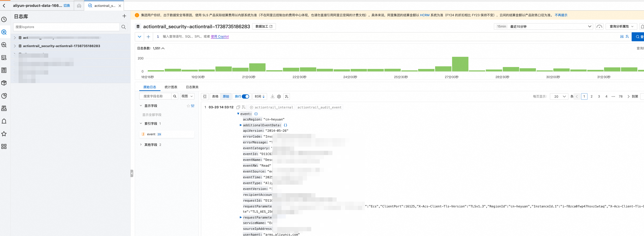The height and width of the screenshot is (236, 644).
Task: Click the 切换 link next to project name
Action: (x=67, y=5)
